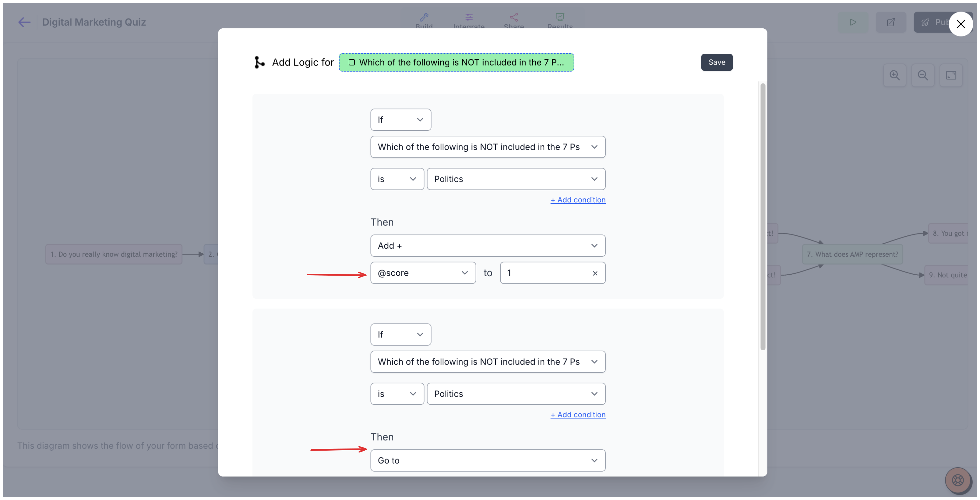Close the logic dialog with X
The width and height of the screenshot is (980, 500).
(x=961, y=23)
